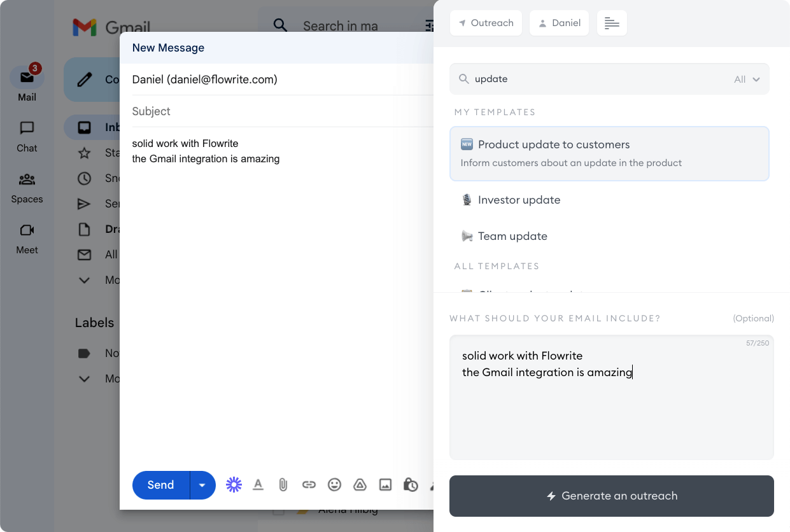790x532 pixels.
Task: Click the Inbox tray icon
Action: (84, 127)
